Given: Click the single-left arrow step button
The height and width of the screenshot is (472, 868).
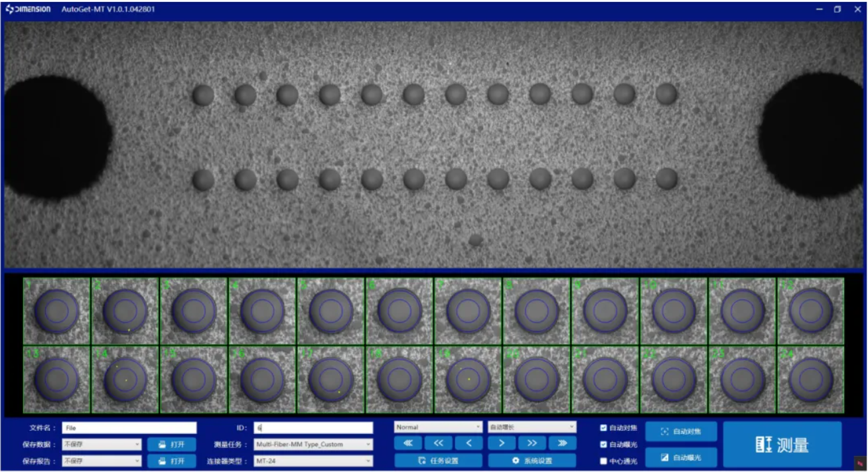Looking at the screenshot, I should (x=469, y=443).
